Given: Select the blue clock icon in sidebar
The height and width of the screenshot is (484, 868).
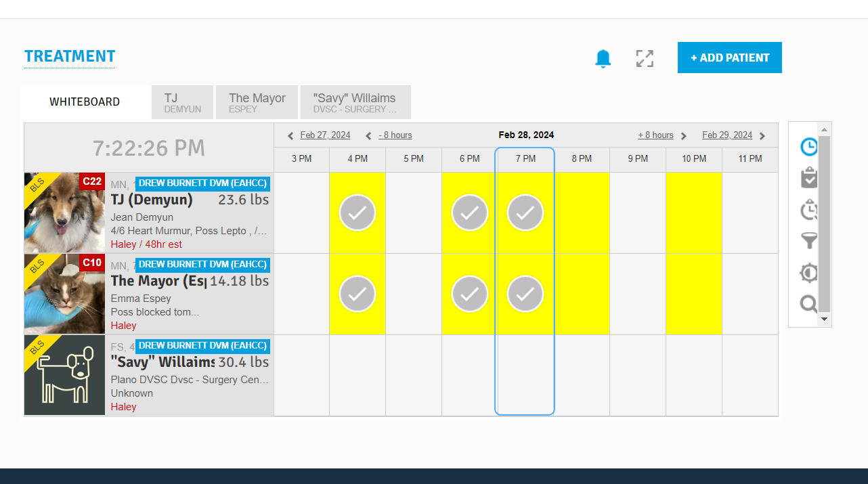Looking at the screenshot, I should 809,147.
